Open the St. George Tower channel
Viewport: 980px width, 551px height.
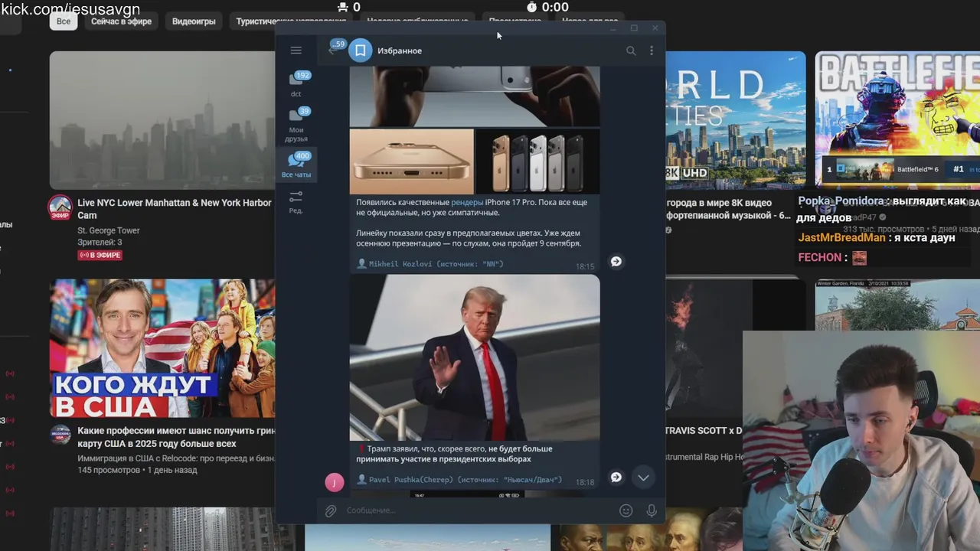coord(109,230)
